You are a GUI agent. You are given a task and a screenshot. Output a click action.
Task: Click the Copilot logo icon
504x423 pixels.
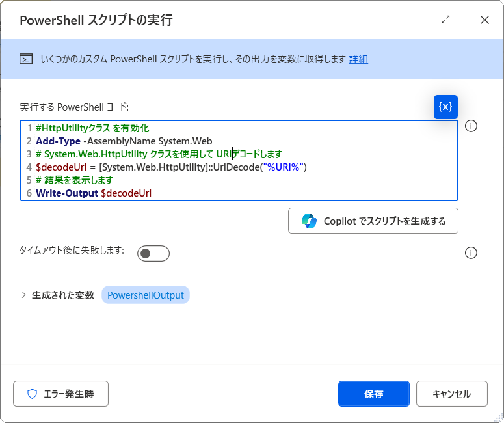pyautogui.click(x=309, y=221)
